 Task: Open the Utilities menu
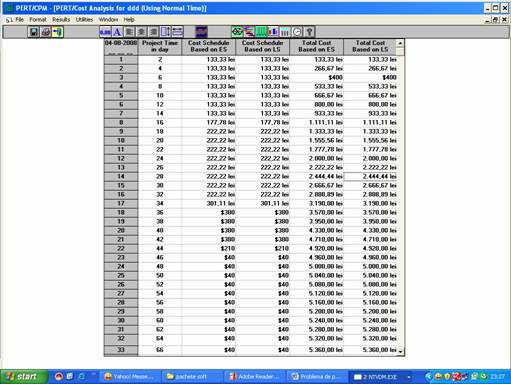tap(84, 20)
